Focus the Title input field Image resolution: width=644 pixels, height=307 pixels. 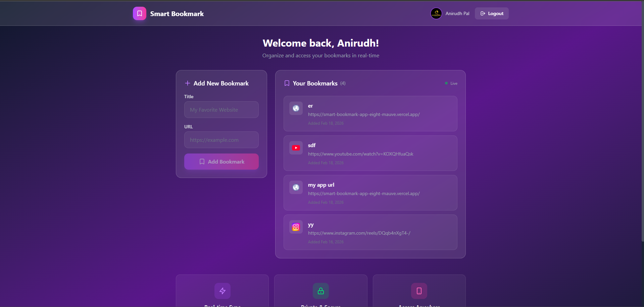pos(221,110)
